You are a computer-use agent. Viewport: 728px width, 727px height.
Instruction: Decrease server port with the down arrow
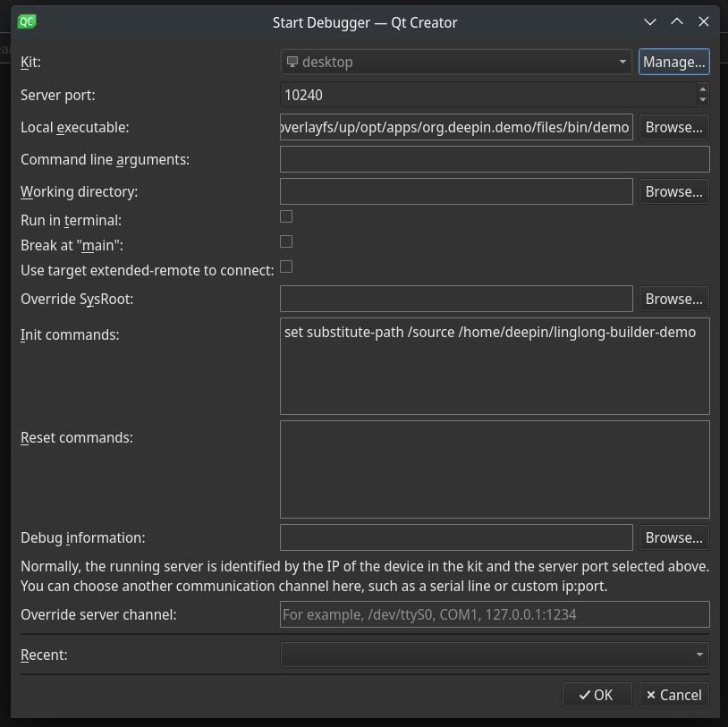tap(702, 100)
